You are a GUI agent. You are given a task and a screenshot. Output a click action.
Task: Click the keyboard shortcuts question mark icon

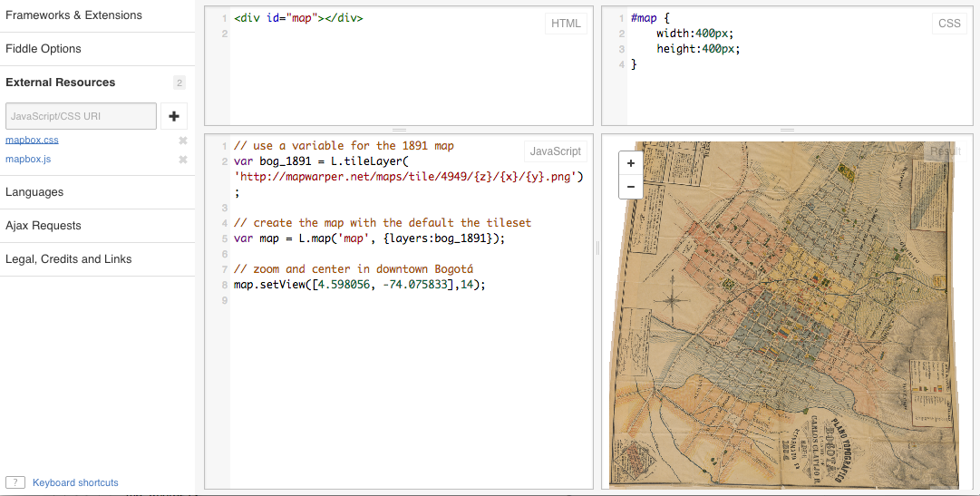point(15,482)
